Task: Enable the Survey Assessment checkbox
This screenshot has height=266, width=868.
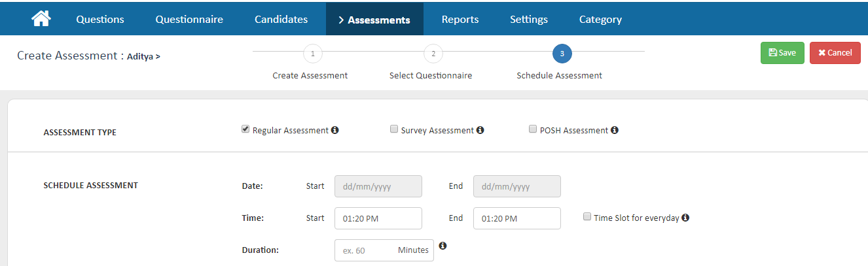Action: [x=394, y=129]
